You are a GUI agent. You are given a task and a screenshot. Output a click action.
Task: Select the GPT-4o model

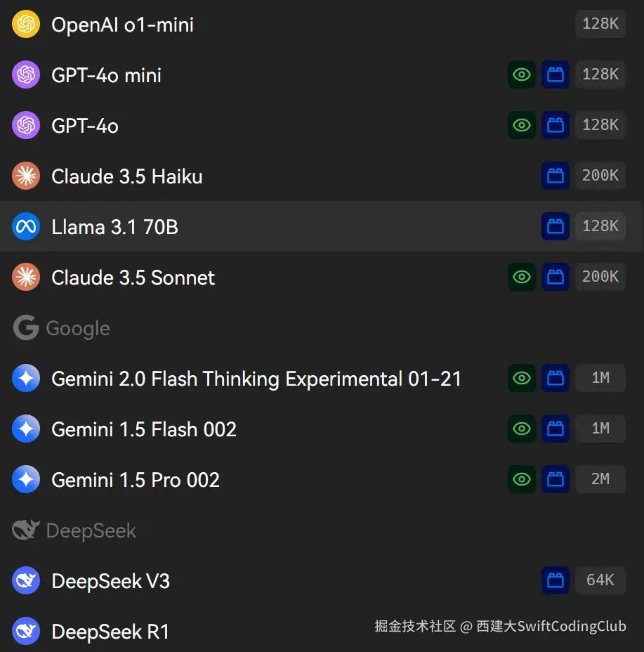85,126
